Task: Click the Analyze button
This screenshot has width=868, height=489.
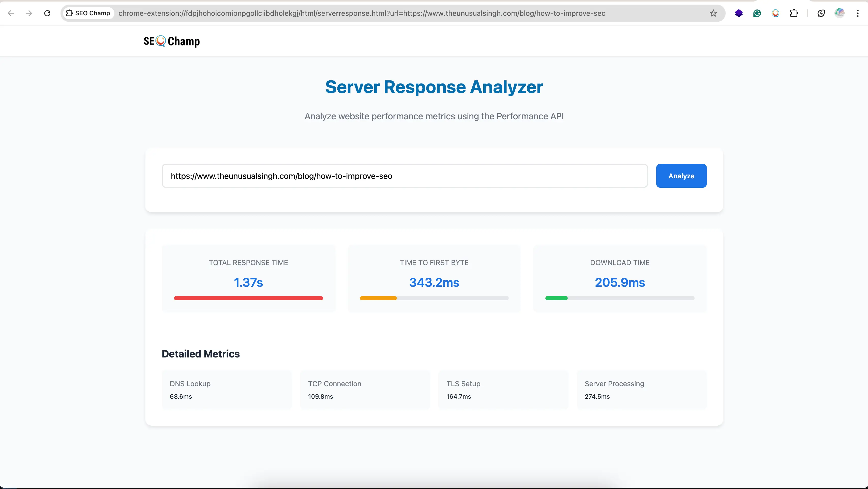Action: pos(681,176)
